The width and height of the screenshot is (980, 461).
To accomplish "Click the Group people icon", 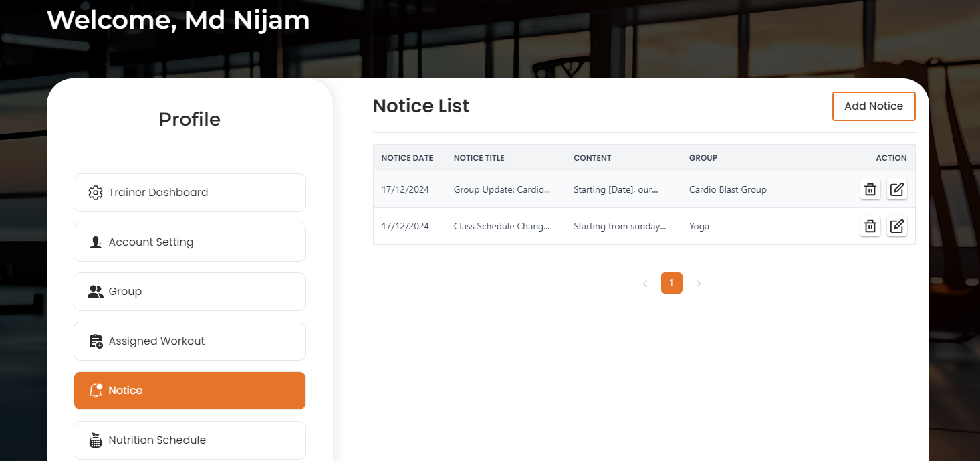I will 96,292.
